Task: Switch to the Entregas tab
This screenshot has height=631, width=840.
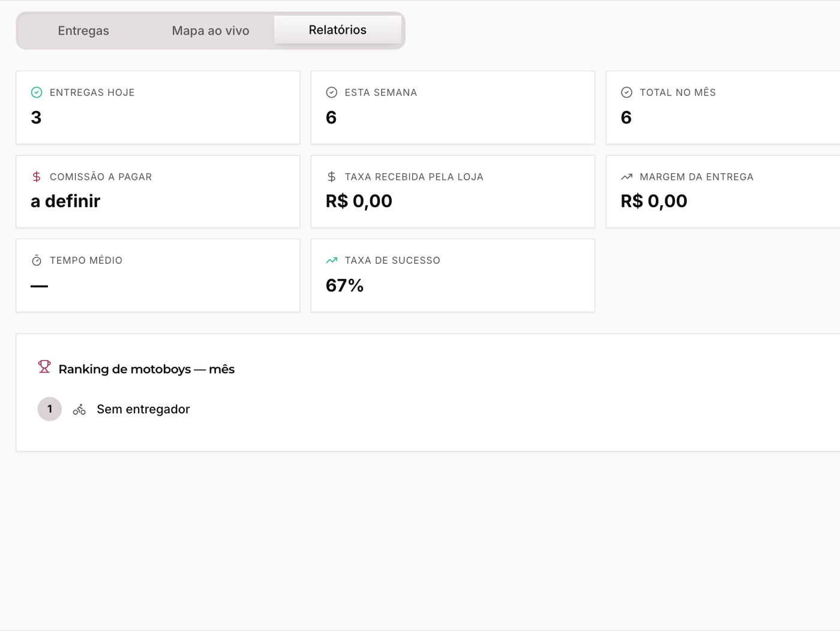Action: click(83, 31)
